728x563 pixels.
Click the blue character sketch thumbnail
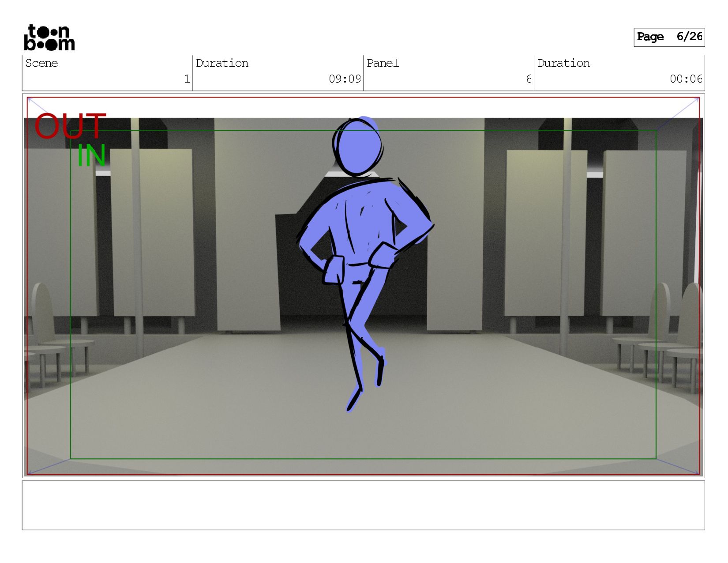click(x=364, y=264)
